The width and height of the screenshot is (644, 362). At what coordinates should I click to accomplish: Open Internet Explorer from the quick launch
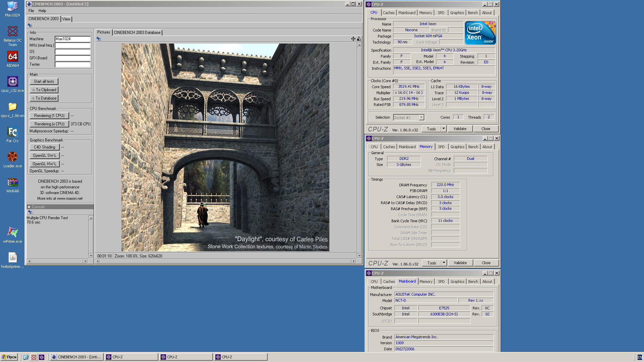pyautogui.click(x=26, y=357)
